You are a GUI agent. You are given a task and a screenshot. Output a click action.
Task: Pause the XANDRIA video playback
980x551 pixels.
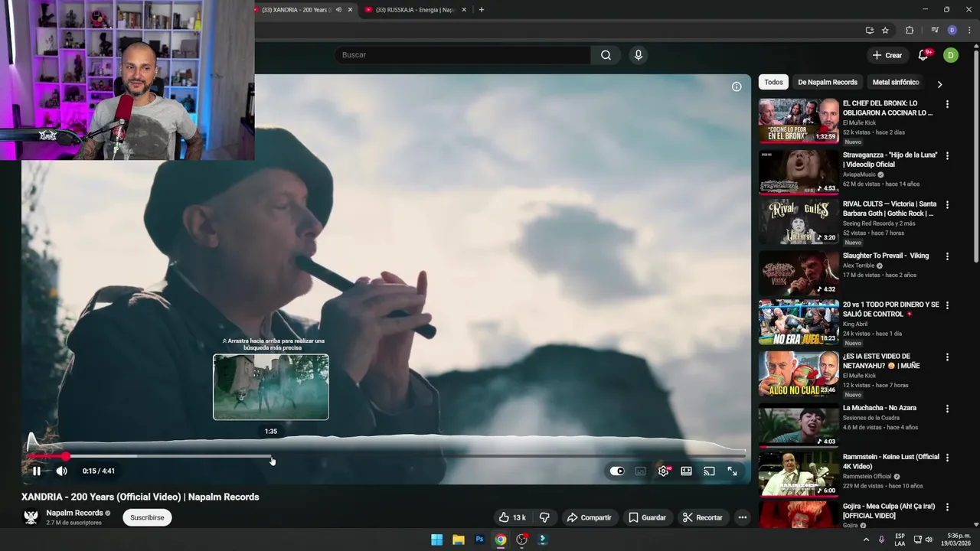[x=36, y=471]
